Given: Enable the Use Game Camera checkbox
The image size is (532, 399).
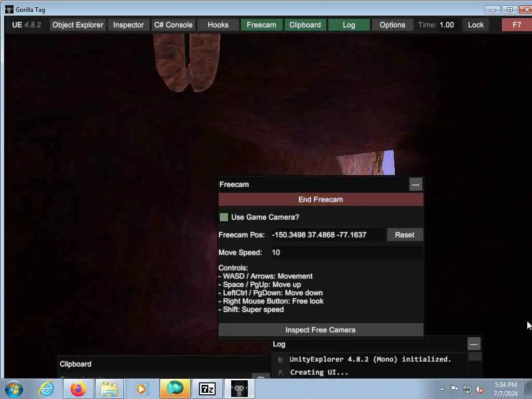Looking at the screenshot, I should point(224,217).
